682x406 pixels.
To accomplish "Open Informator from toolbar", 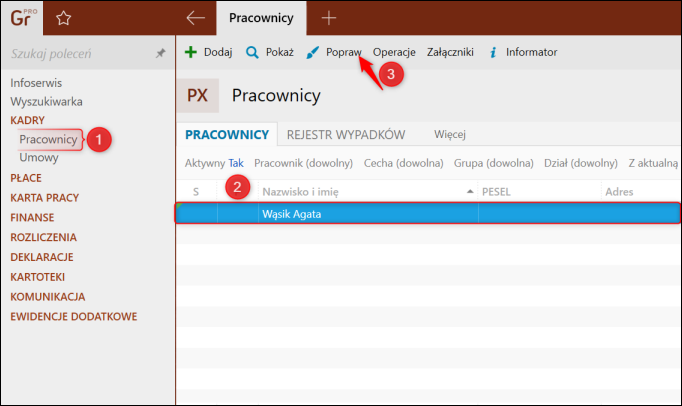I will click(523, 52).
